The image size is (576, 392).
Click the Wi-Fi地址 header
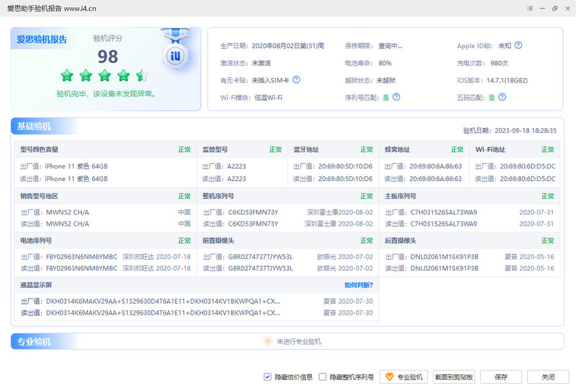pos(490,150)
